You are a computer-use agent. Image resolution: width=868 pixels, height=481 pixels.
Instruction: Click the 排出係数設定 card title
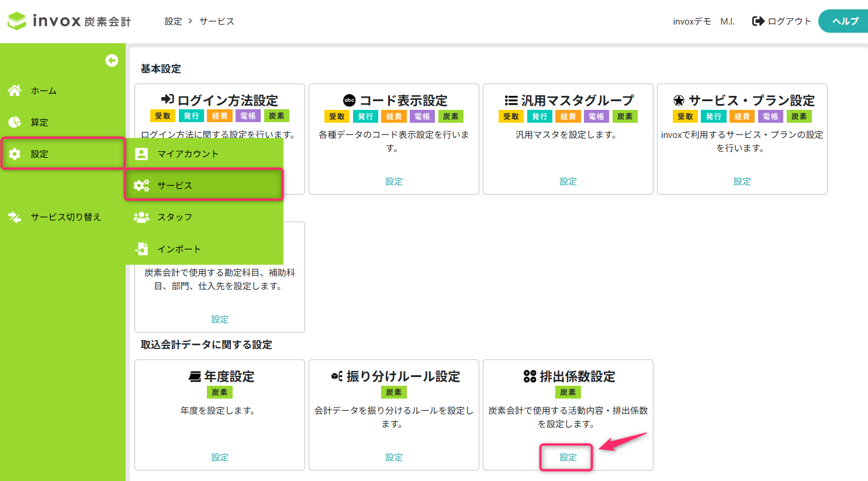[577, 376]
